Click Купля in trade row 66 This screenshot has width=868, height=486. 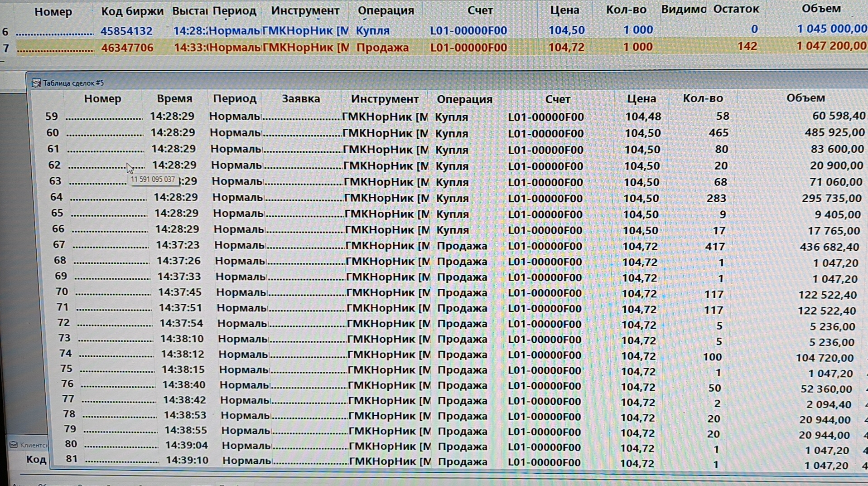453,230
